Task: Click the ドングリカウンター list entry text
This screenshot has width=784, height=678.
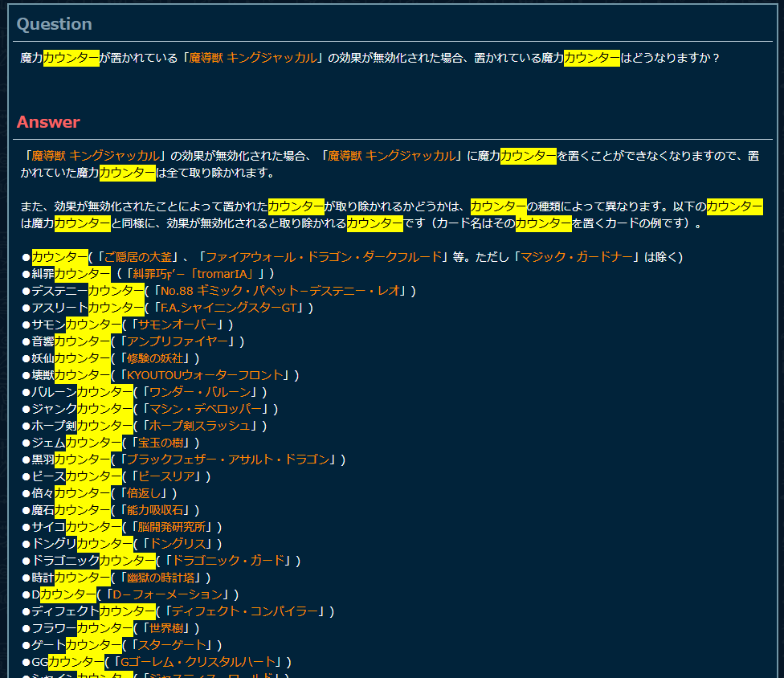Action: pyautogui.click(x=82, y=545)
